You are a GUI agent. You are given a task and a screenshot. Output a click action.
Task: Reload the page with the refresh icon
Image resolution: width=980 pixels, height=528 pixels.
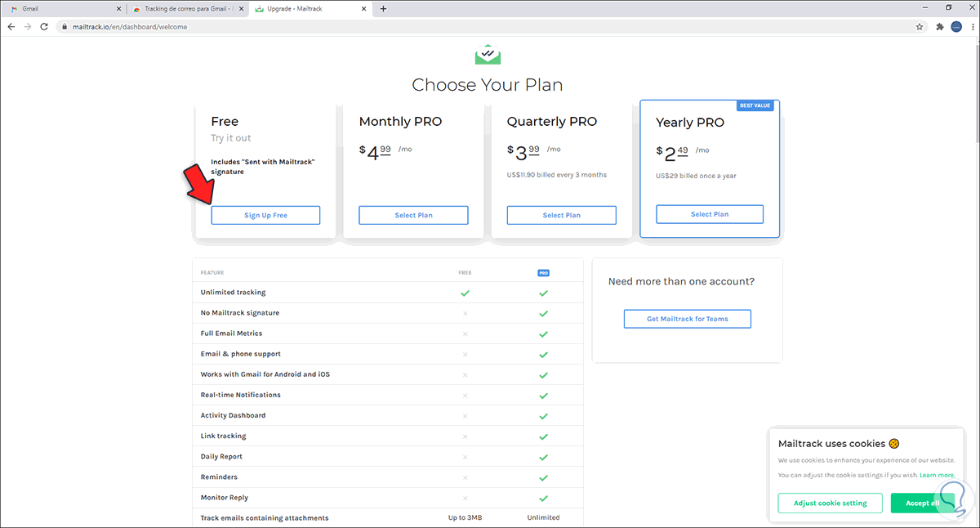tap(46, 26)
